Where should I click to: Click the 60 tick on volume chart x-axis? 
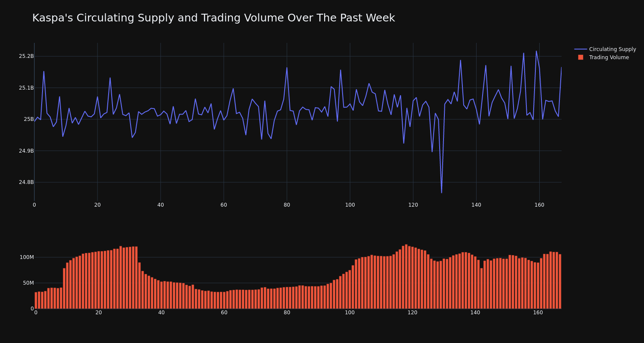pyautogui.click(x=224, y=313)
